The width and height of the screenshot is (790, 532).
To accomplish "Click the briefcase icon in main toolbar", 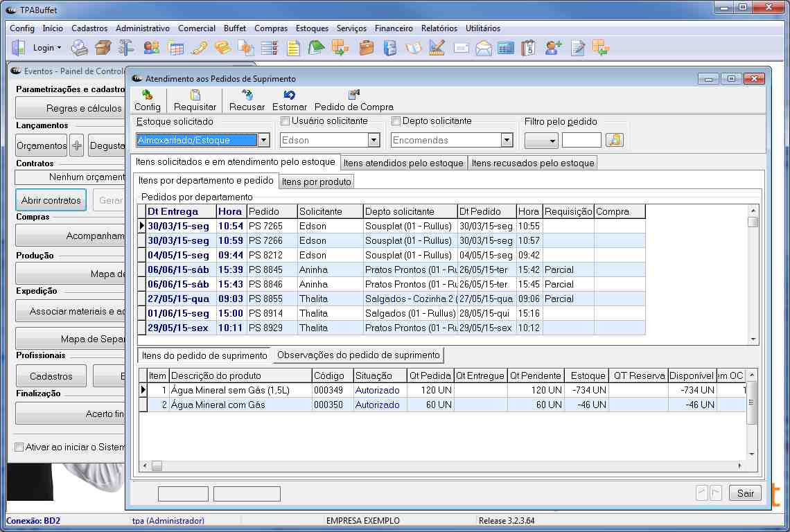I will pos(367,48).
